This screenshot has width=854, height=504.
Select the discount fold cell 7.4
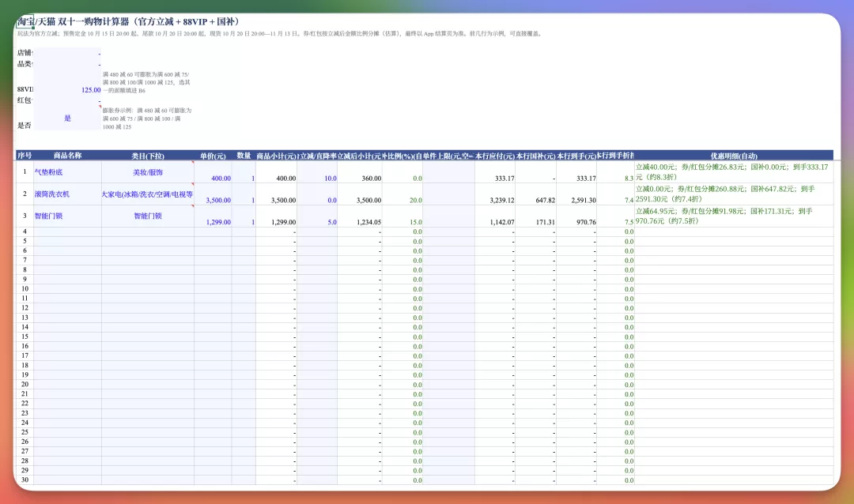coord(615,194)
